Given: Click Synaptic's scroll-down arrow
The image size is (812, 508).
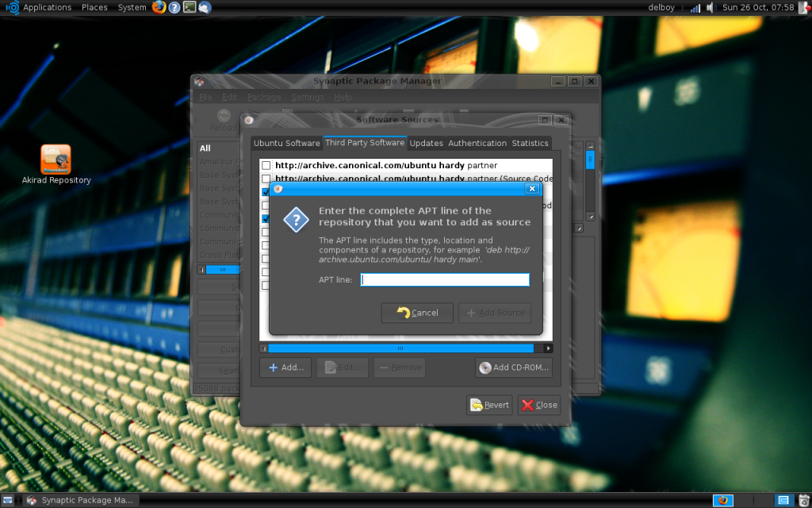Looking at the screenshot, I should [x=590, y=217].
